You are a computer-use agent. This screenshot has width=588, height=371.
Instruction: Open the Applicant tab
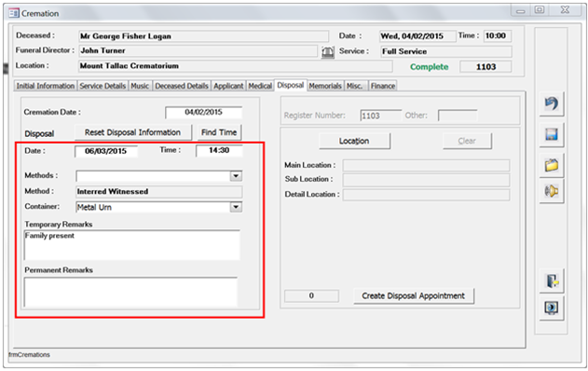pos(228,86)
